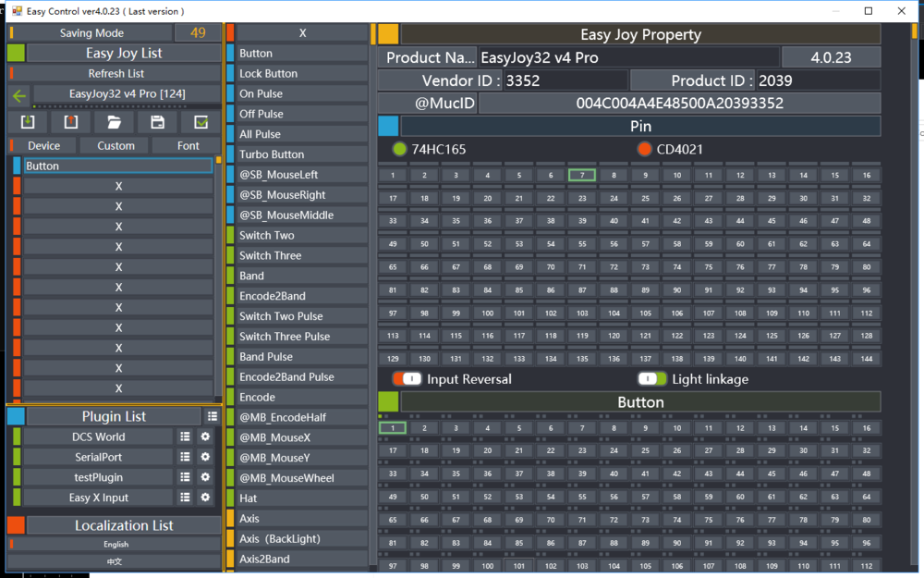The width and height of the screenshot is (924, 578).
Task: Switch to the Device tab
Action: pos(43,146)
